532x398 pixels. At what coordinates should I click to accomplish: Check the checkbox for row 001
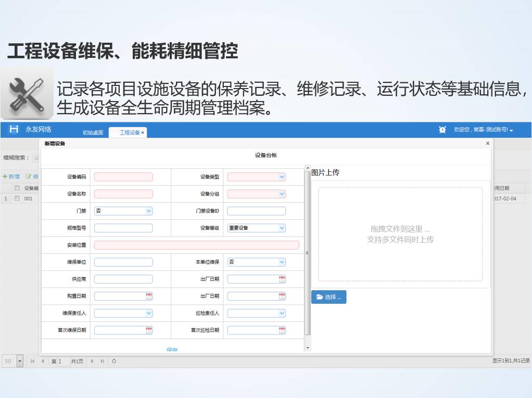pyautogui.click(x=17, y=198)
